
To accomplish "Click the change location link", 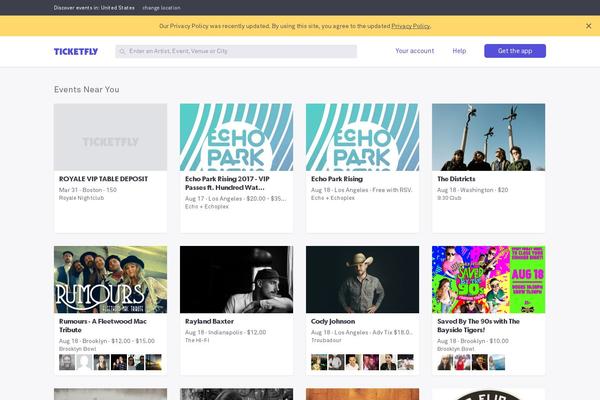I will point(161,8).
